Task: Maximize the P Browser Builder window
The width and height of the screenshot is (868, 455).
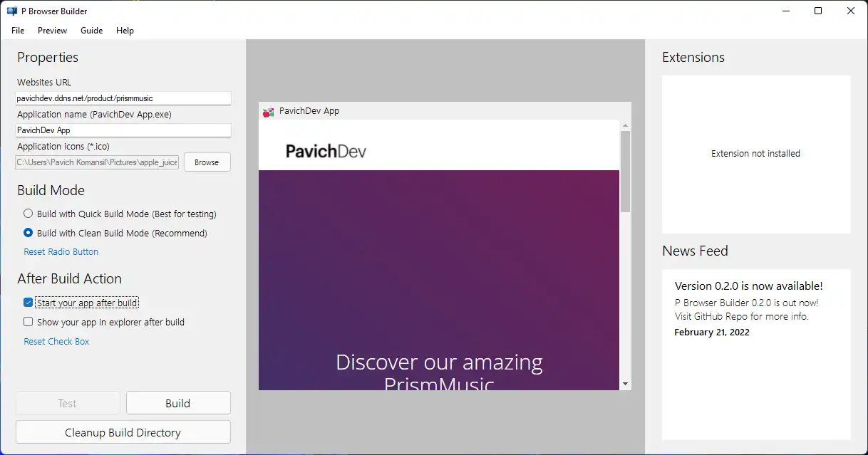Action: click(818, 11)
